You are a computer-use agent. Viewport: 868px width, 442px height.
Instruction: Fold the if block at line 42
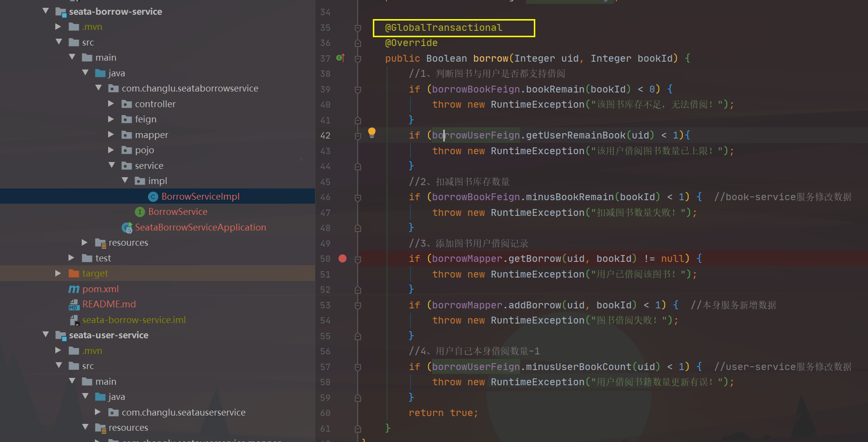coord(358,136)
